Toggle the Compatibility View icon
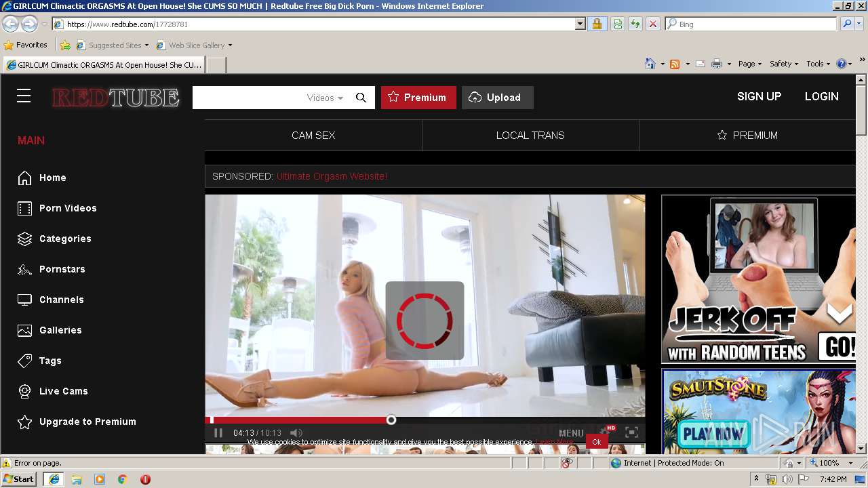Image resolution: width=868 pixels, height=488 pixels. pyautogui.click(x=618, y=24)
